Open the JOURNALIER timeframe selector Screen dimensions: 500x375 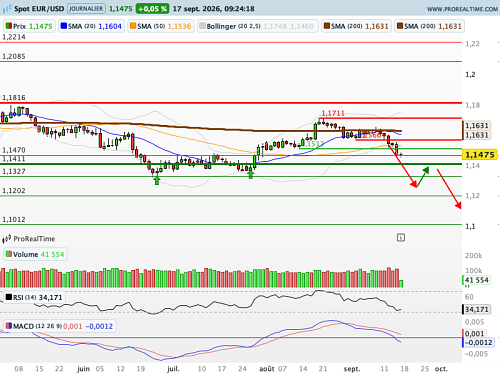(x=86, y=8)
